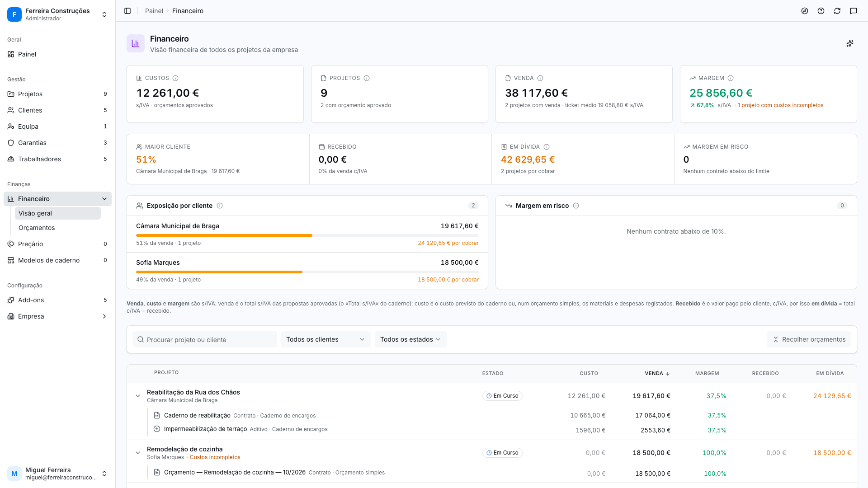Show info for Margem em risco panel
Viewport: 868px width, 488px height.
(x=576, y=206)
